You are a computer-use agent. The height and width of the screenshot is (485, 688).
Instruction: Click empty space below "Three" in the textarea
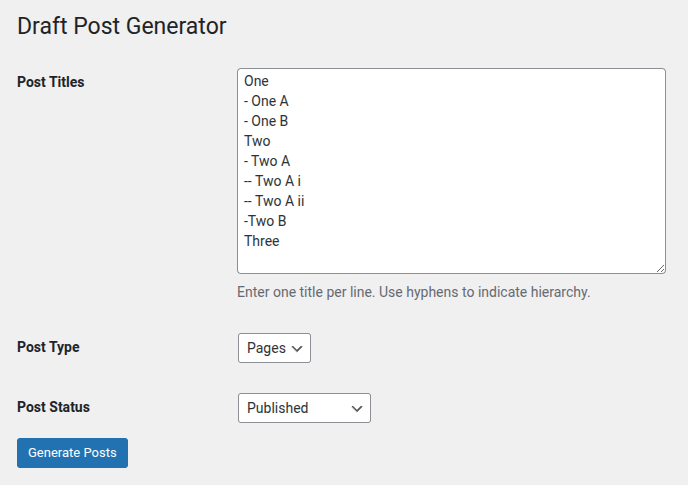pos(450,257)
